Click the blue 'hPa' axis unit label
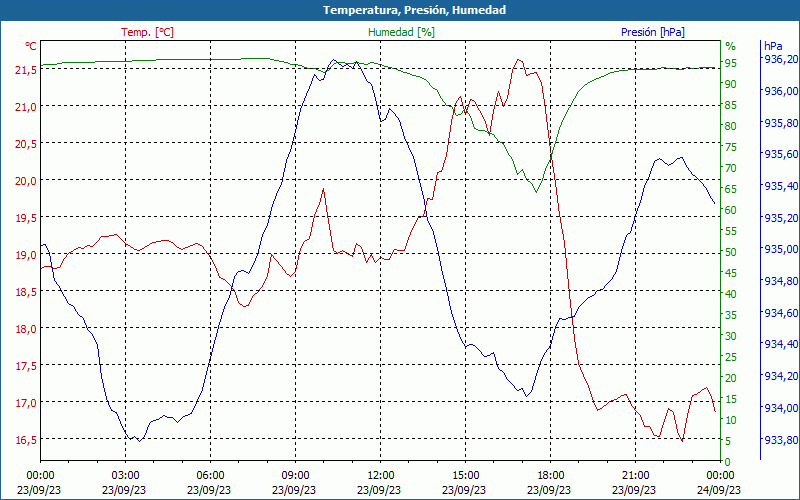Image resolution: width=800 pixels, height=500 pixels. coord(773,46)
